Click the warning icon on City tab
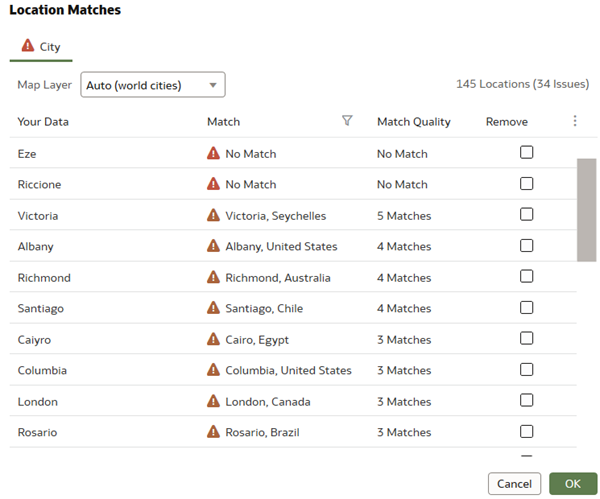 [28, 46]
